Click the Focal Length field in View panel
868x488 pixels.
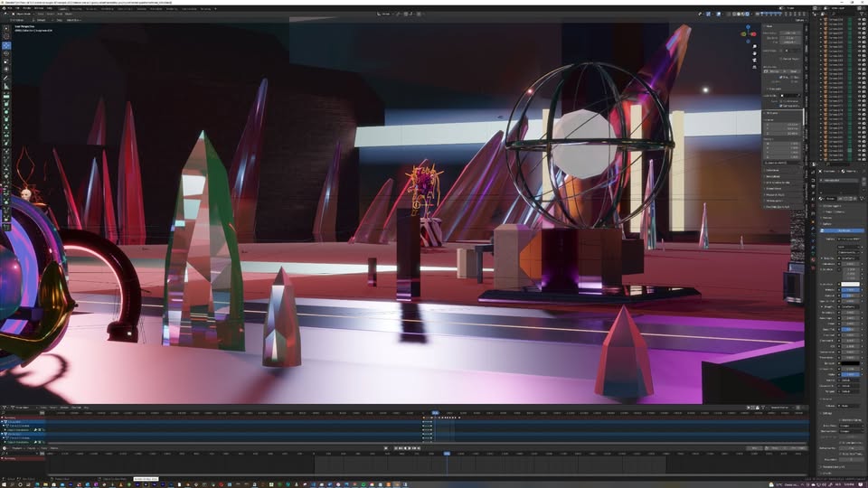pos(790,33)
